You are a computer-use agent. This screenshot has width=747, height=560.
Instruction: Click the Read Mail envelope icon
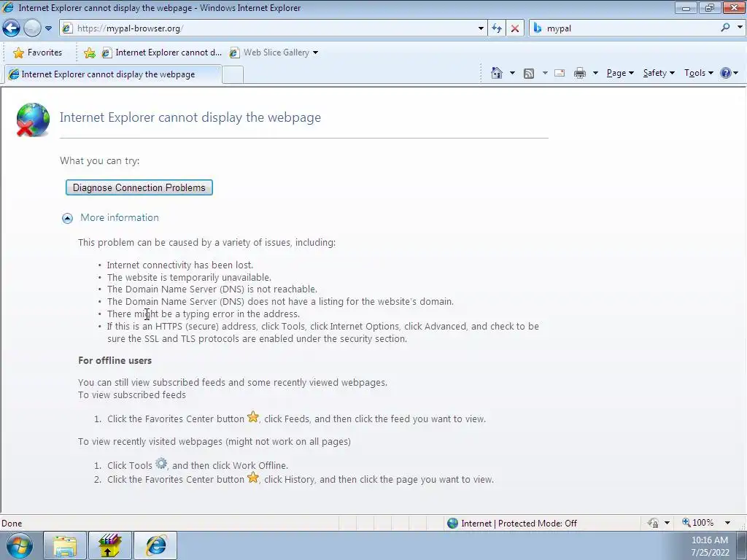click(x=560, y=73)
